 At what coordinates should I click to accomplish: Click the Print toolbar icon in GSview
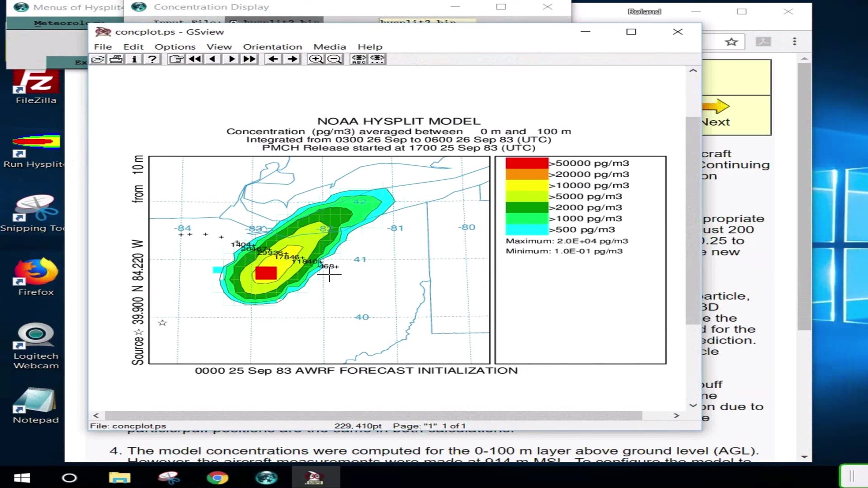tap(116, 59)
